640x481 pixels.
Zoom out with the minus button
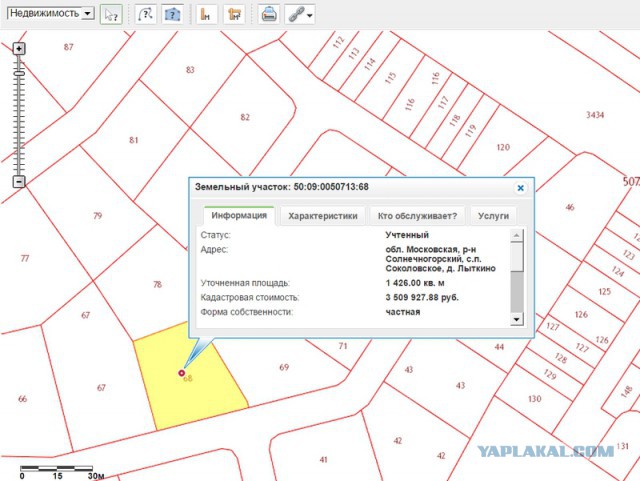(x=18, y=182)
